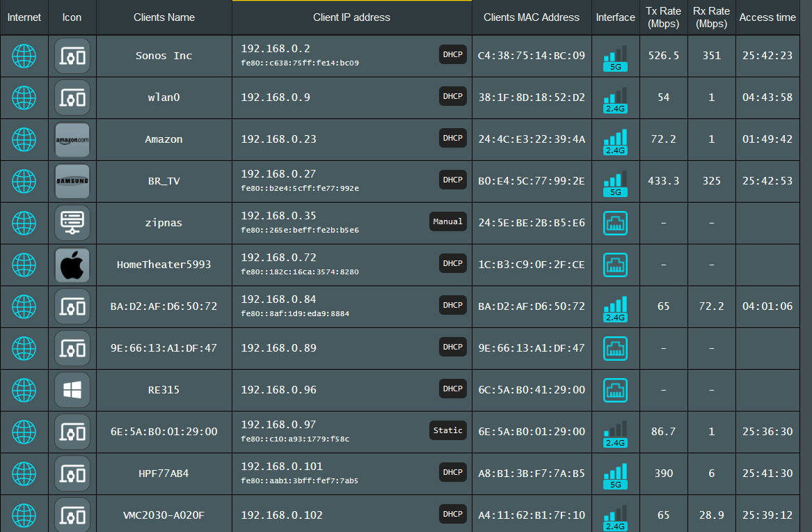Click device icon in 192.168.0.97 row
The height and width of the screenshot is (532, 812).
pos(72,432)
